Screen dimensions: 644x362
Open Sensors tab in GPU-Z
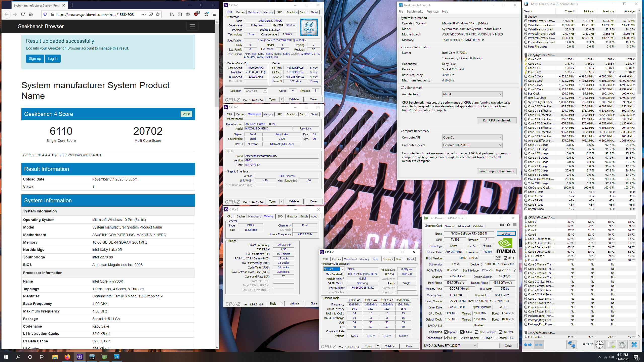[450, 226]
